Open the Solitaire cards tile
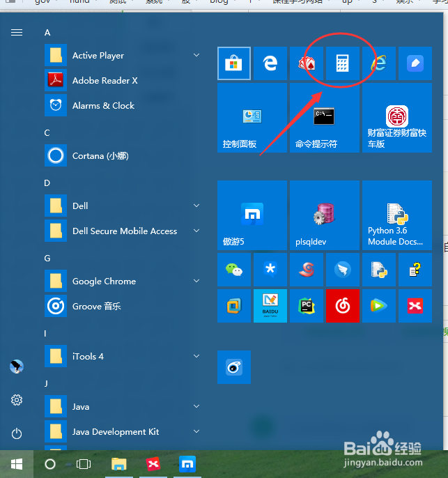Screen dimensions: 448x478 pyautogui.click(x=307, y=63)
